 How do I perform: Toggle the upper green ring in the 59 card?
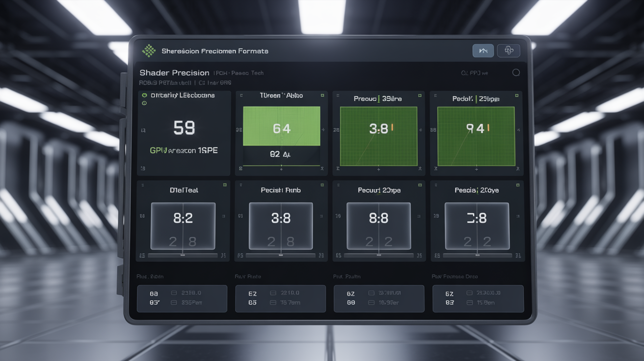(144, 95)
